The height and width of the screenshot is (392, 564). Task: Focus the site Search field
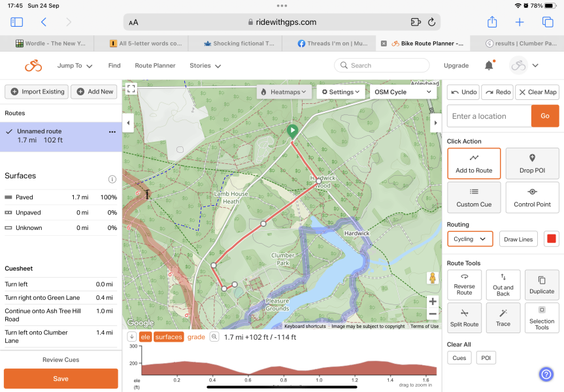point(382,65)
